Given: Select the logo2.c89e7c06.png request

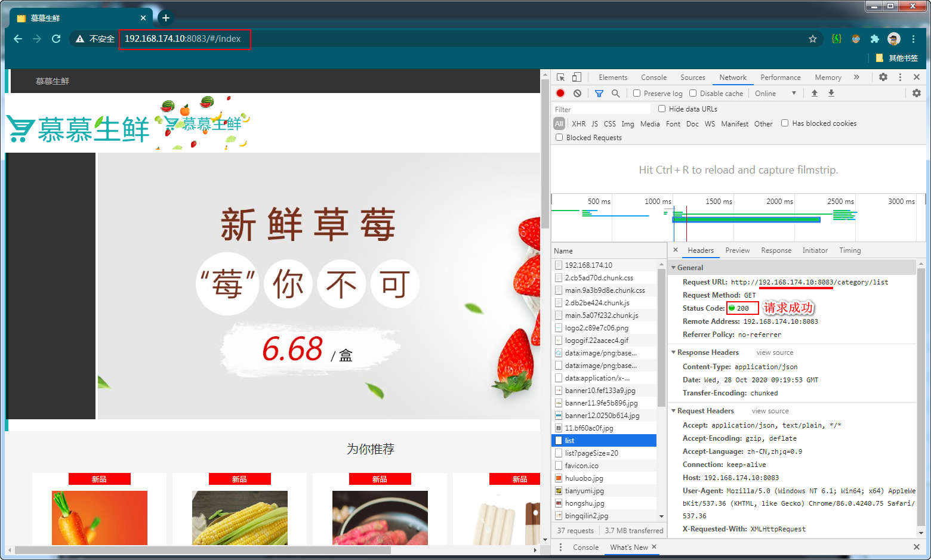Looking at the screenshot, I should tap(604, 328).
